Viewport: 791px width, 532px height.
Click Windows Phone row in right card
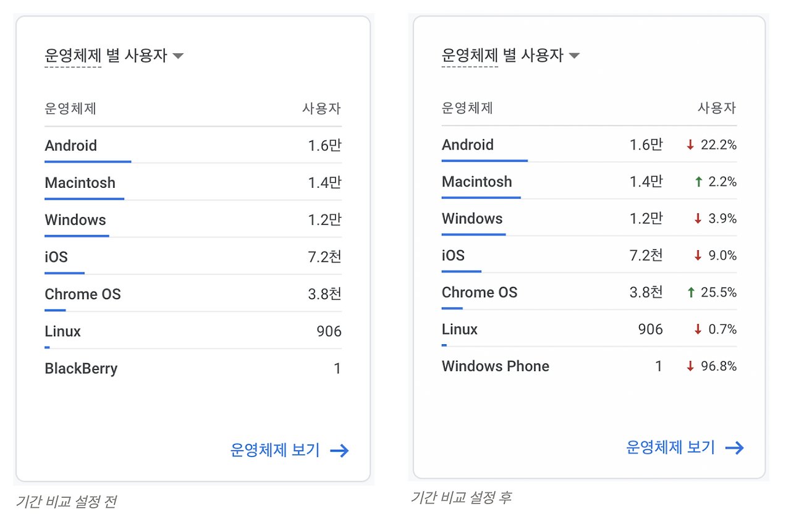[x=589, y=366]
